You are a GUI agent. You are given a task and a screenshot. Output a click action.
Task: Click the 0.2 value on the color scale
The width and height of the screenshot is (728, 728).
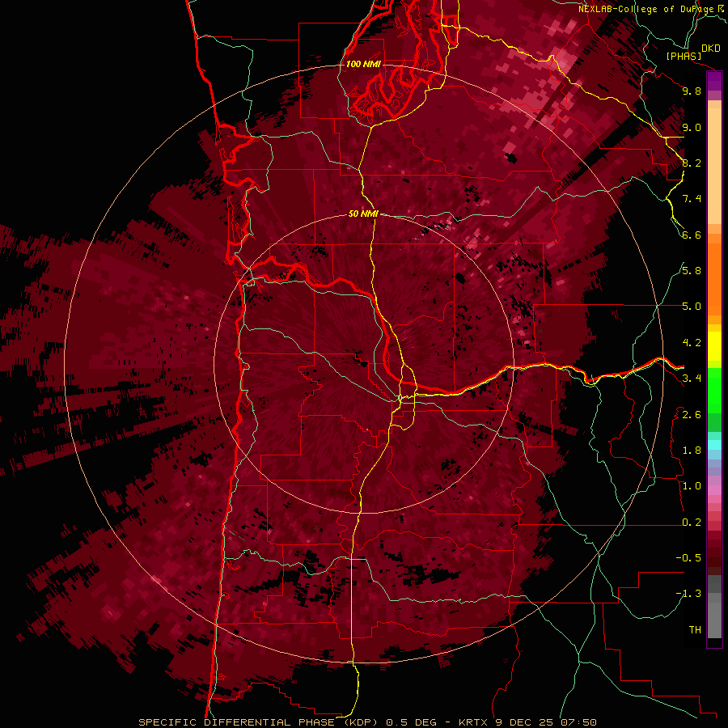[692, 523]
